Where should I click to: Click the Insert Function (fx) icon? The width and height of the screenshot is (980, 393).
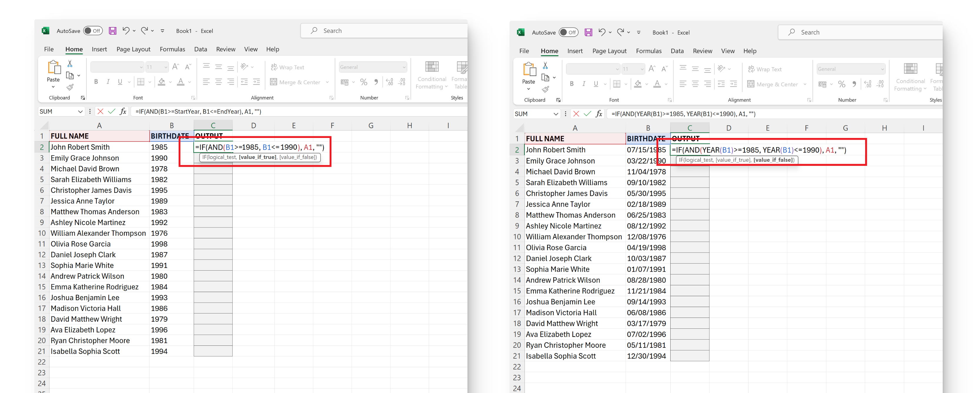tap(123, 111)
